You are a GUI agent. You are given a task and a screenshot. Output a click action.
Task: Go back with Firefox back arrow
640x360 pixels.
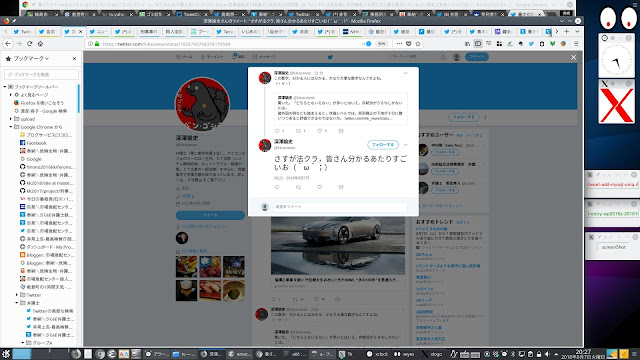[9, 44]
